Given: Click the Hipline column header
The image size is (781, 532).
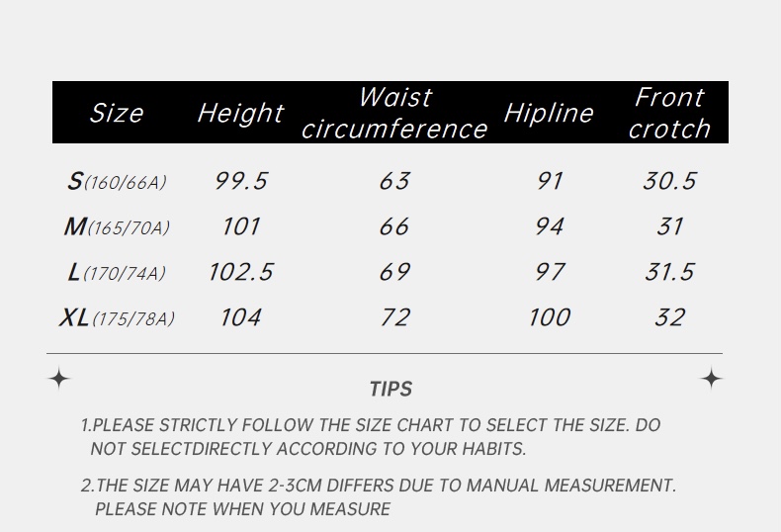Looking at the screenshot, I should [x=549, y=113].
